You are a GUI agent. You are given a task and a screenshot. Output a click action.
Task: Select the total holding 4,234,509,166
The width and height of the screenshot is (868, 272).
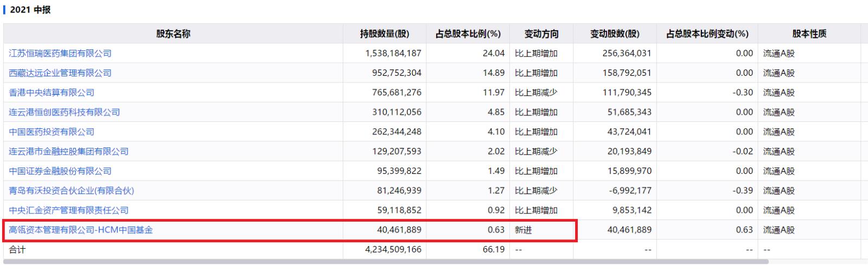[393, 249]
